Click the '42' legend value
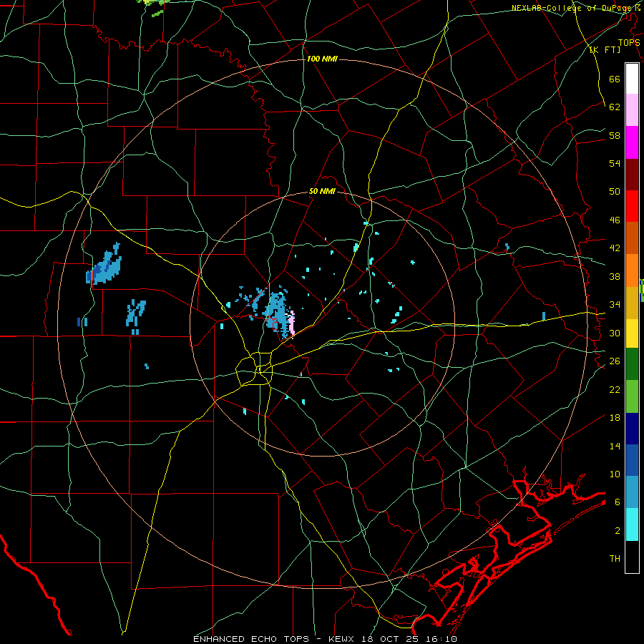Screen dimensions: 644x644 [x=615, y=248]
